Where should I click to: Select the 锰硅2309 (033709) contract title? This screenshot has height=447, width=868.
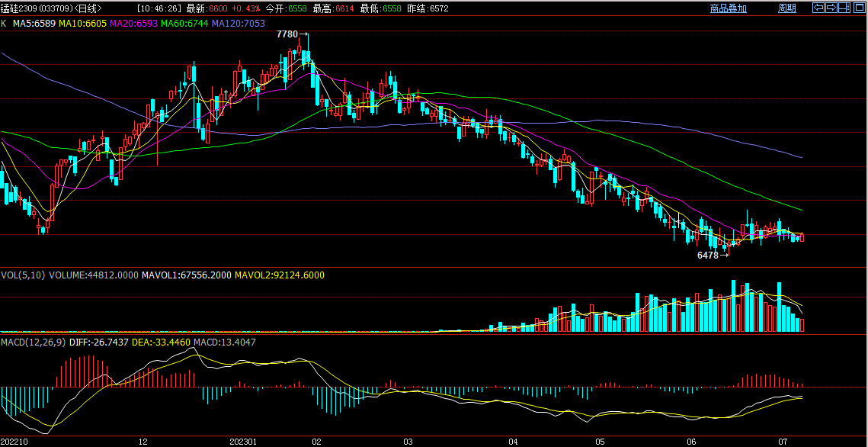coord(36,8)
